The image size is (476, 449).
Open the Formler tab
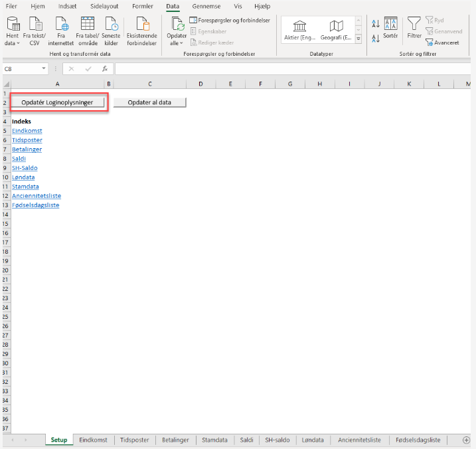(142, 6)
